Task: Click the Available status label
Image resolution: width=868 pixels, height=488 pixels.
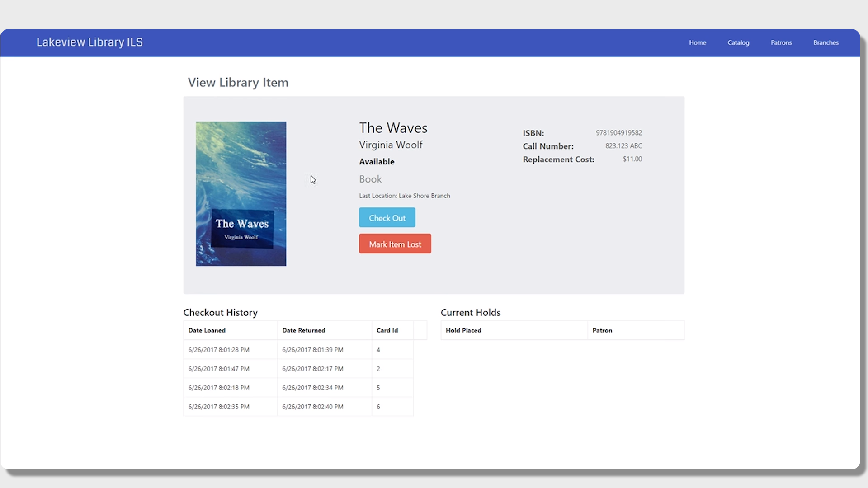Action: point(377,162)
